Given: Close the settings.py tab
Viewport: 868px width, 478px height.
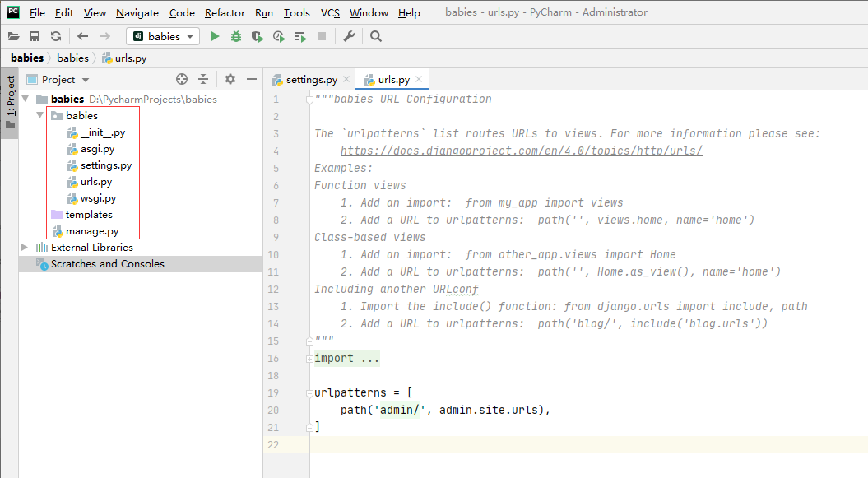Looking at the screenshot, I should pos(346,79).
